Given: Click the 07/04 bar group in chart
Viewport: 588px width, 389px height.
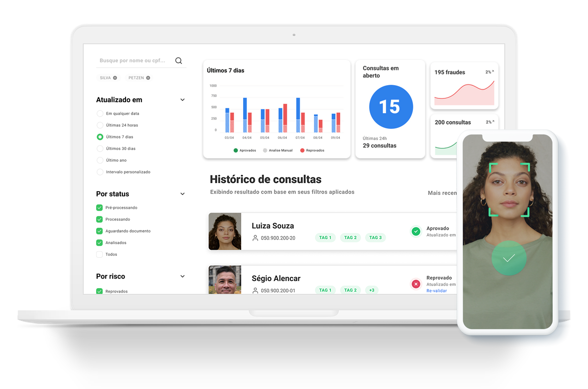Looking at the screenshot, I should 300,115.
